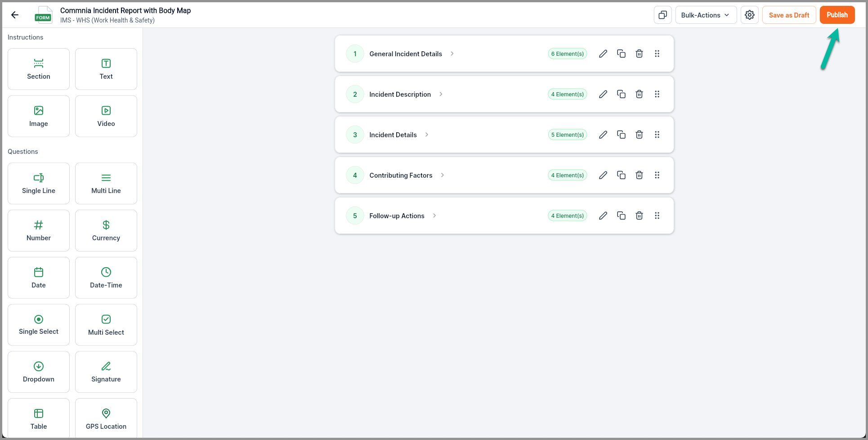The image size is (868, 440).
Task: Click the 6 Element(s) badge
Action: point(568,54)
